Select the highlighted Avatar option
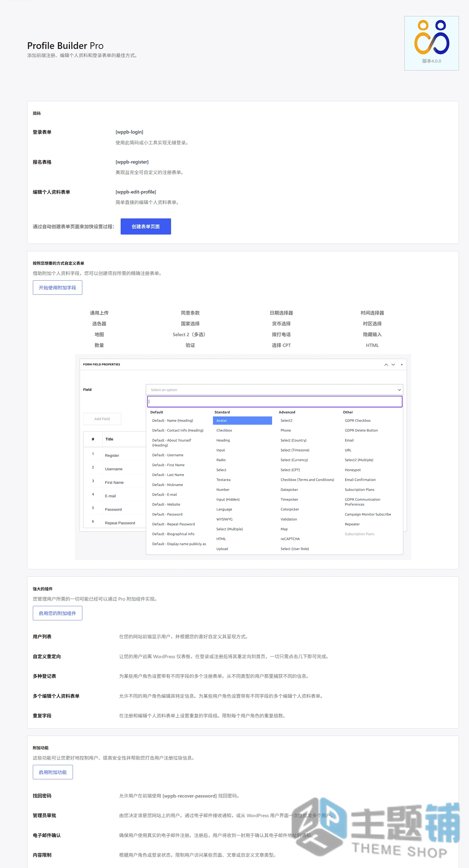Image resolution: width=469 pixels, height=868 pixels. click(242, 421)
